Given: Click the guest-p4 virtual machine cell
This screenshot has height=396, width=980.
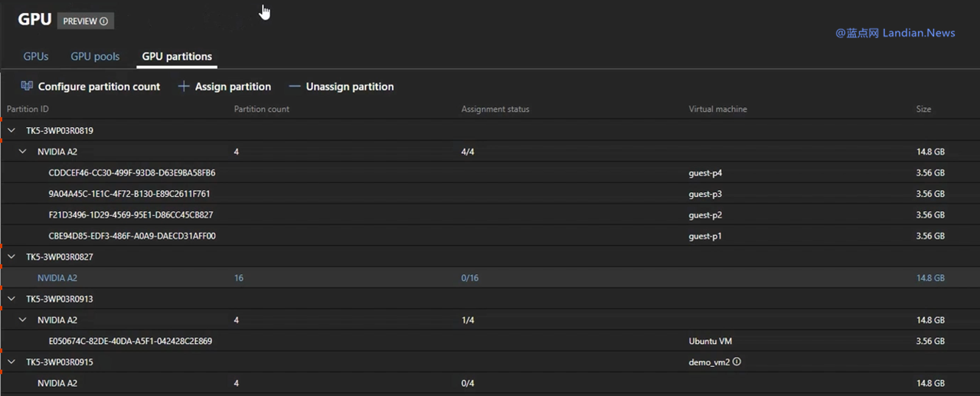Looking at the screenshot, I should coord(705,173).
